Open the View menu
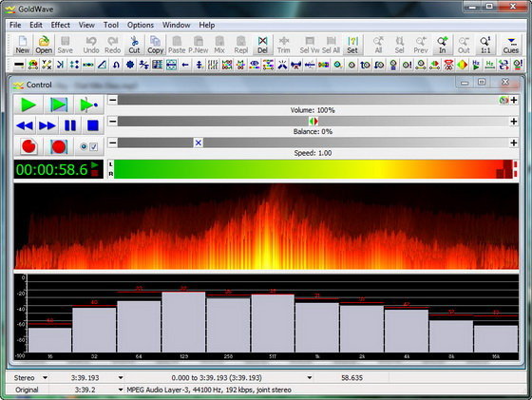This screenshot has height=400, width=532. (x=86, y=25)
